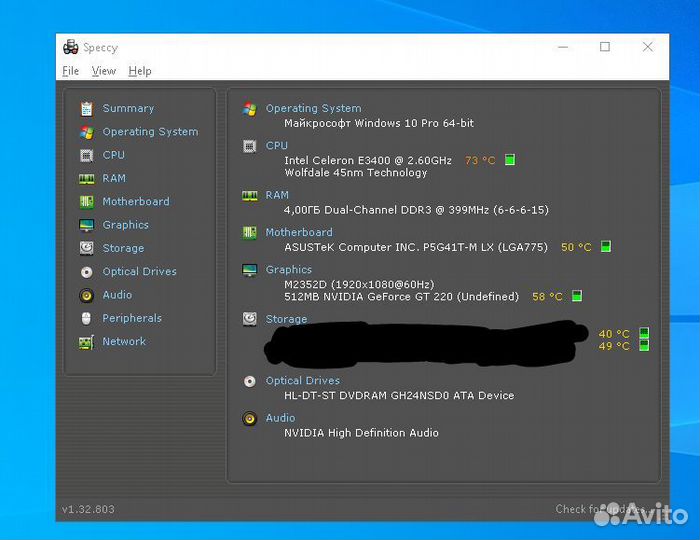Screen dimensions: 700x540
Task: Click the green indicator beside 49 °C
Action: [x=644, y=345]
